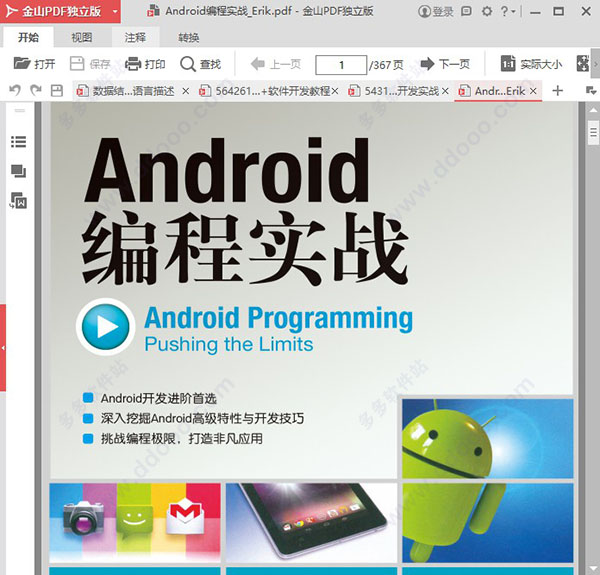The image size is (600, 575).
Task: Open page thumbnails sidebar icon
Action: tap(18, 171)
